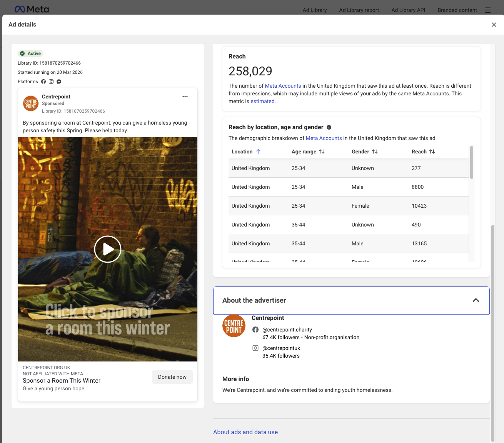Open Ad Library API in the navigation
Image resolution: width=504 pixels, height=443 pixels.
coord(408,10)
